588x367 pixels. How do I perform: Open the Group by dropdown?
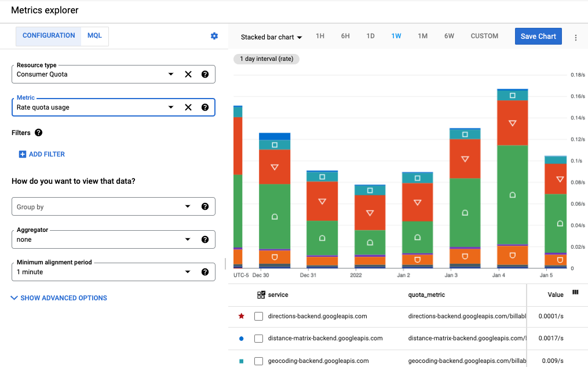188,206
